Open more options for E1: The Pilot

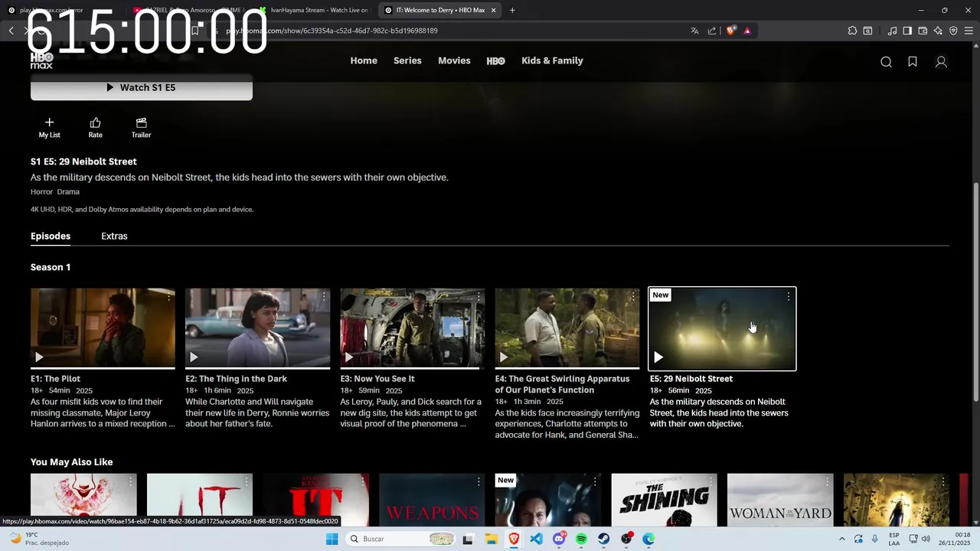click(169, 296)
